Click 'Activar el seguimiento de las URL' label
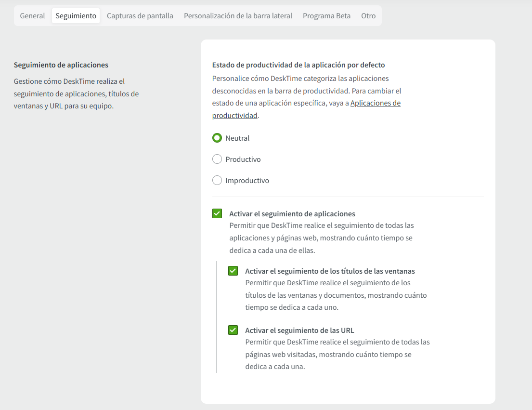The image size is (532, 410). pyautogui.click(x=299, y=331)
